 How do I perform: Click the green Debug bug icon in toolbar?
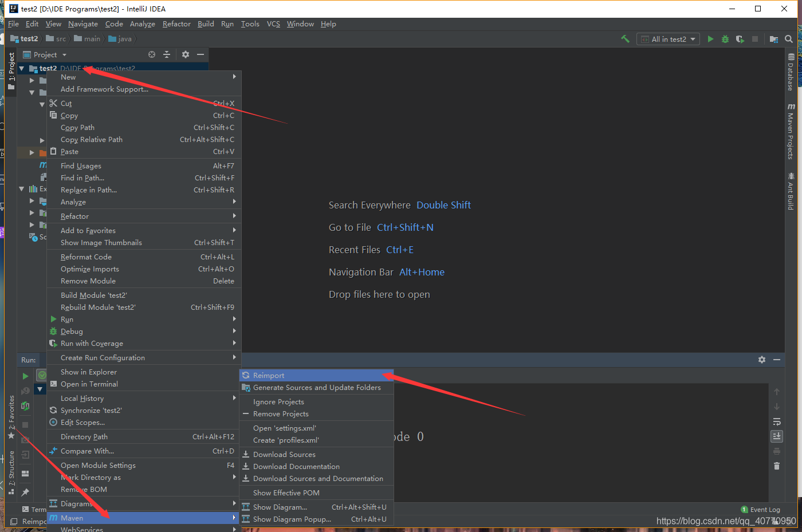click(x=725, y=39)
